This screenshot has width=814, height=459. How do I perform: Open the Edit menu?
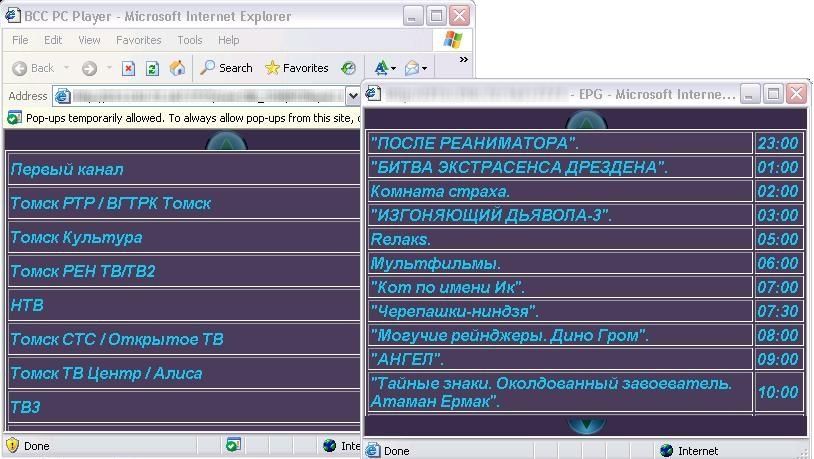[x=53, y=40]
